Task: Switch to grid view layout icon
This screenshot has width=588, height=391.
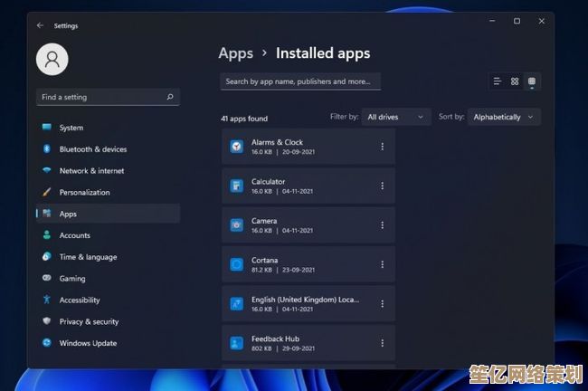Action: tap(515, 81)
